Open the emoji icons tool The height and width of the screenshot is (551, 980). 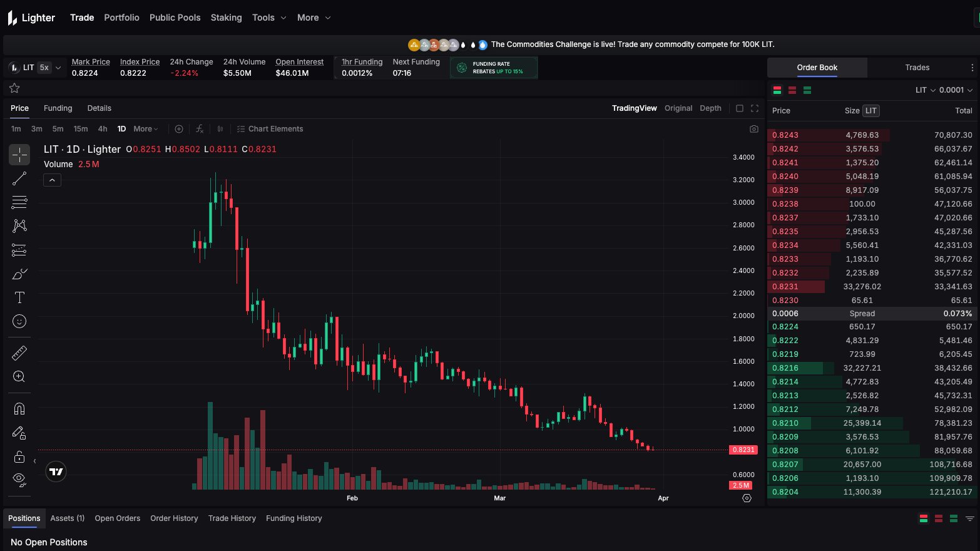click(19, 321)
